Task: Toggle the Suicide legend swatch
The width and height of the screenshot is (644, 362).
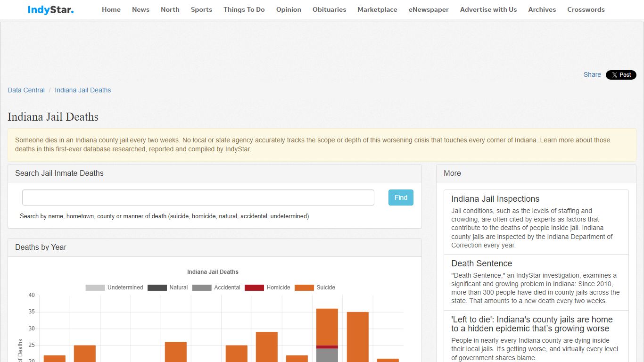Action: click(x=304, y=288)
